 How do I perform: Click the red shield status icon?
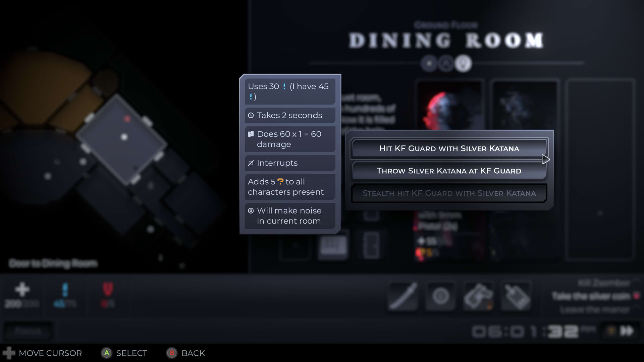[108, 289]
